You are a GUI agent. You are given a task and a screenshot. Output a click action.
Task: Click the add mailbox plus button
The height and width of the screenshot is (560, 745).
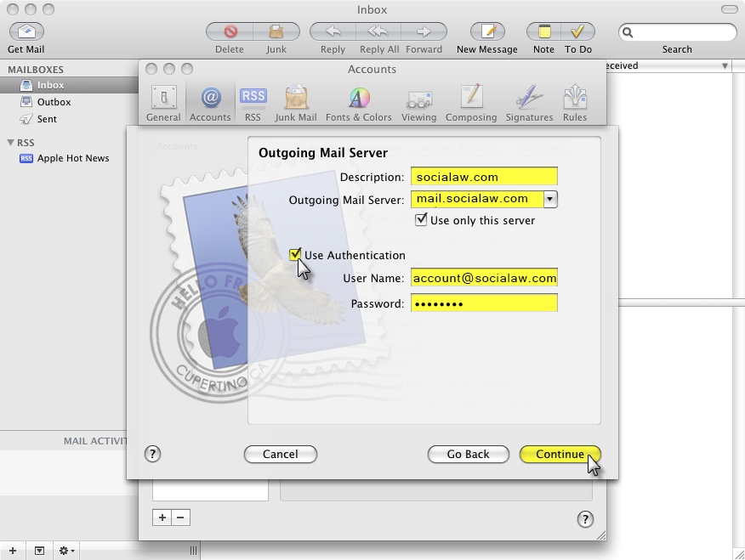coord(13,551)
